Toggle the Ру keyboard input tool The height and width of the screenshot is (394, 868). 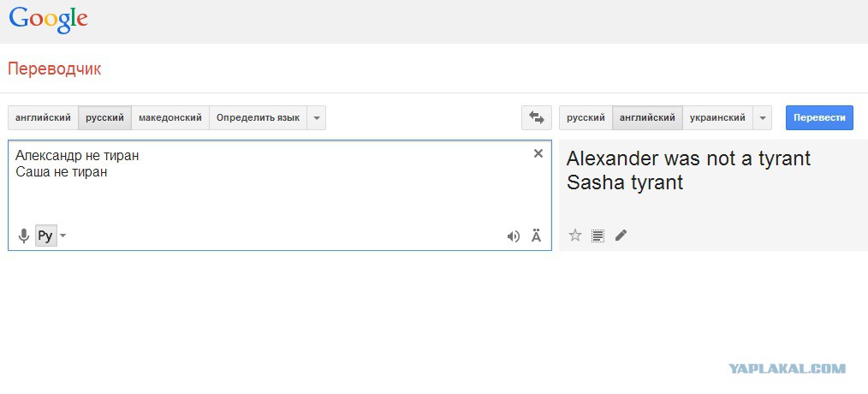coord(45,236)
